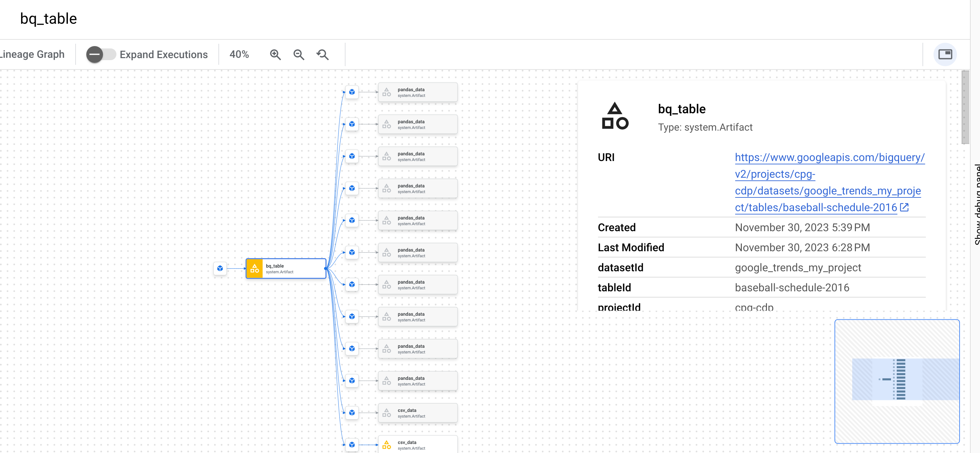Click the reset zoom icon
980x453 pixels.
[323, 55]
